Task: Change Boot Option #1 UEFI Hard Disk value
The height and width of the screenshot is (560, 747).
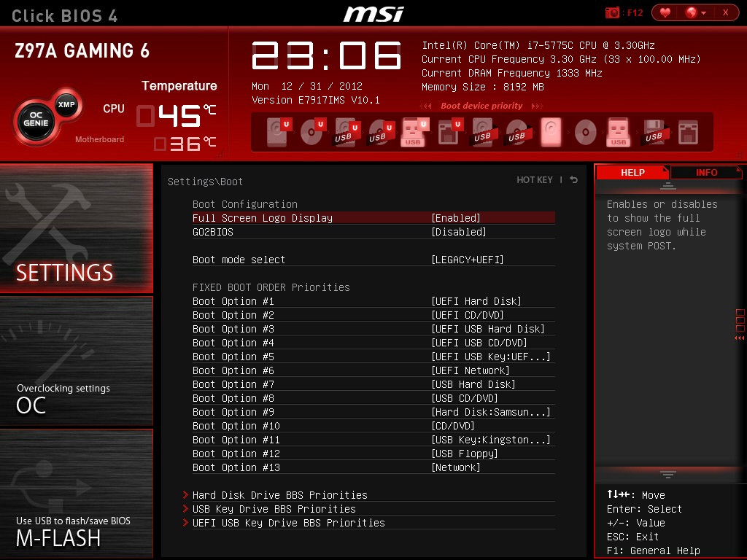Action: 476,301
